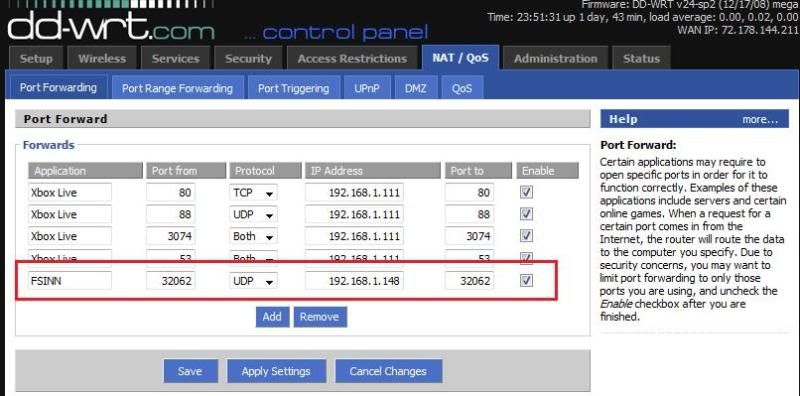The height and width of the screenshot is (396, 800).
Task: Click the Application column header
Action: pos(85,171)
